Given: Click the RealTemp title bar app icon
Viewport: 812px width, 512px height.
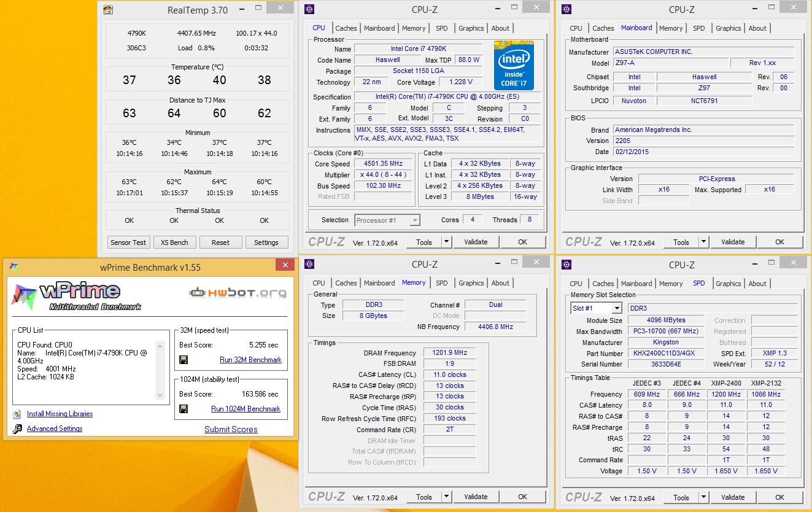Looking at the screenshot, I should tap(108, 10).
